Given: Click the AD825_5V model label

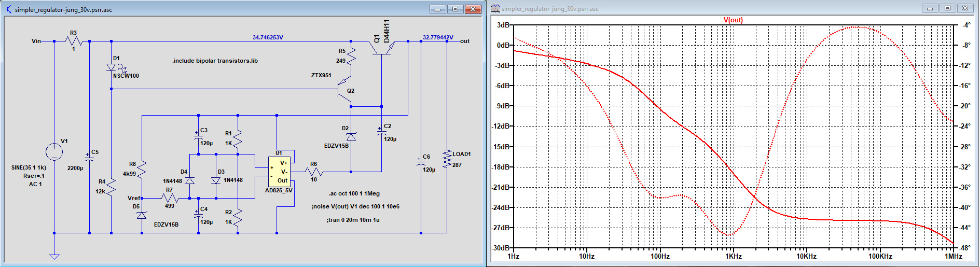Looking at the screenshot, I should [x=279, y=190].
